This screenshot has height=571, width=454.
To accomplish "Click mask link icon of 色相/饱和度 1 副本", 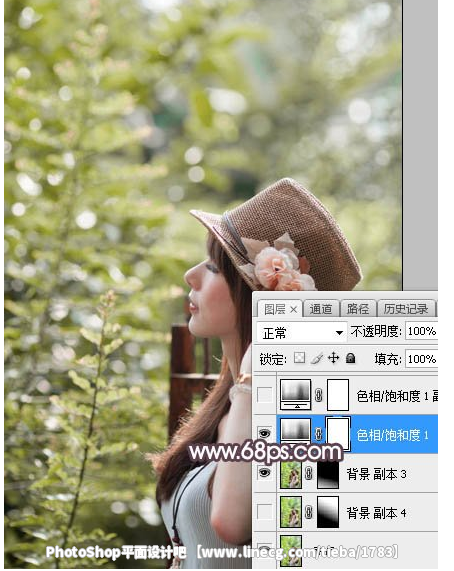I will 319,395.
